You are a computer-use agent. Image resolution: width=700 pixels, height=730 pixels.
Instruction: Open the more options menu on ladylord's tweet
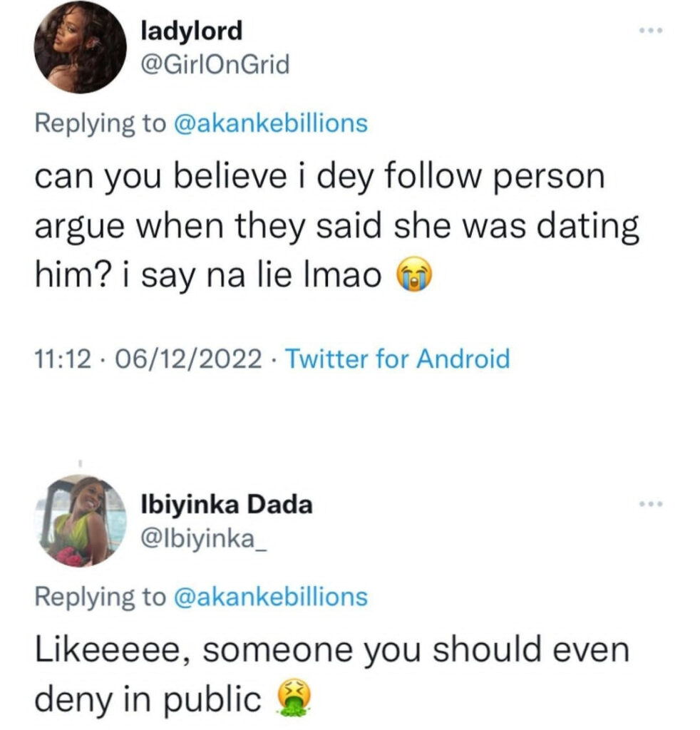click(x=651, y=31)
